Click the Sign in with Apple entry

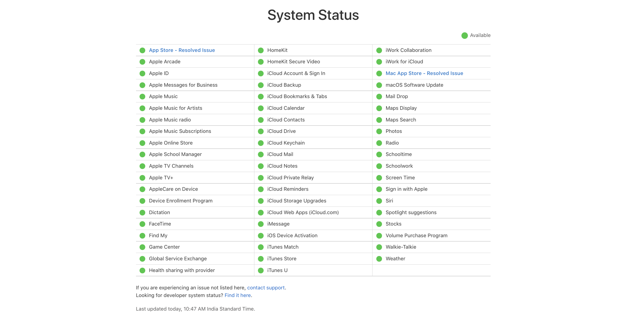click(406, 189)
